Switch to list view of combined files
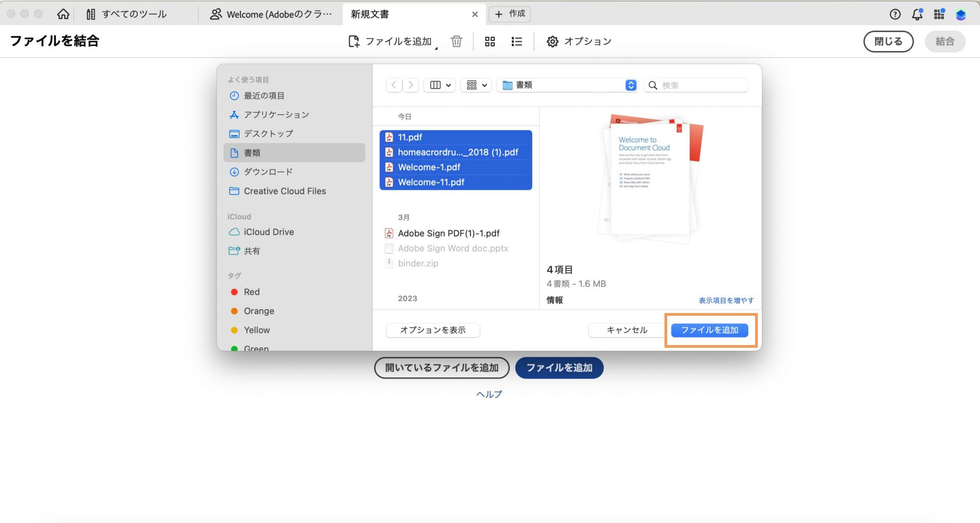Screen dimensions: 980x523 pos(517,41)
